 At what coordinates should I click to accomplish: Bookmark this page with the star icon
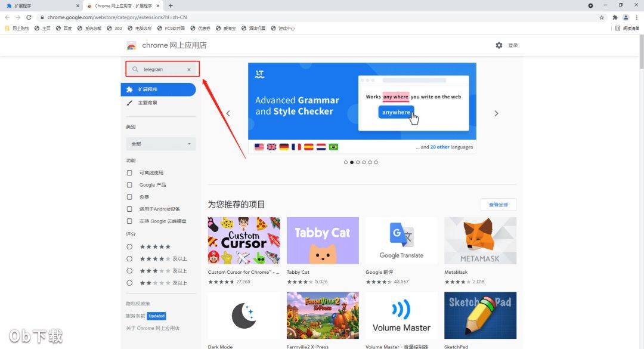[602, 17]
